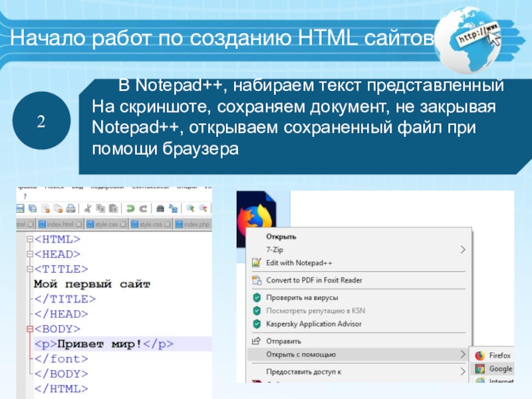Screen dimensions: 532x399
Task: Click the Paste toolbar icon
Action: 113,208
